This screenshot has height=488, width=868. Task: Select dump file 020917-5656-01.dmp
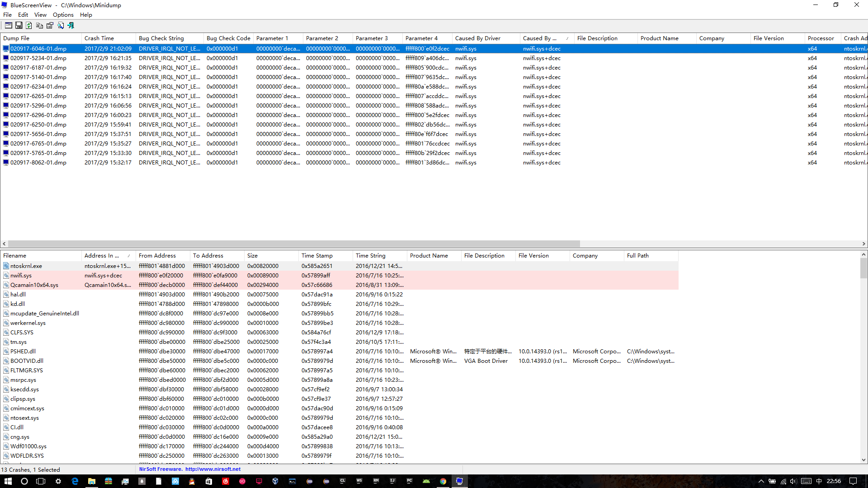coord(38,134)
